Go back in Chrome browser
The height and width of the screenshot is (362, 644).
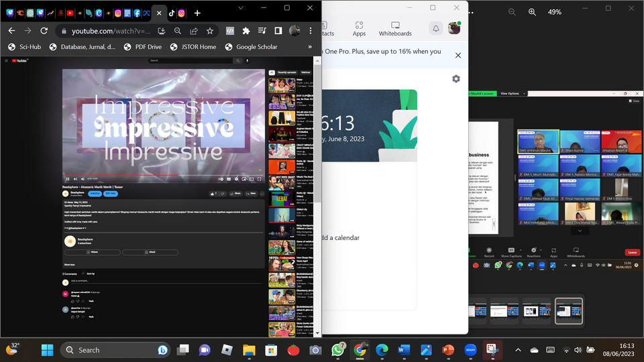(x=11, y=31)
